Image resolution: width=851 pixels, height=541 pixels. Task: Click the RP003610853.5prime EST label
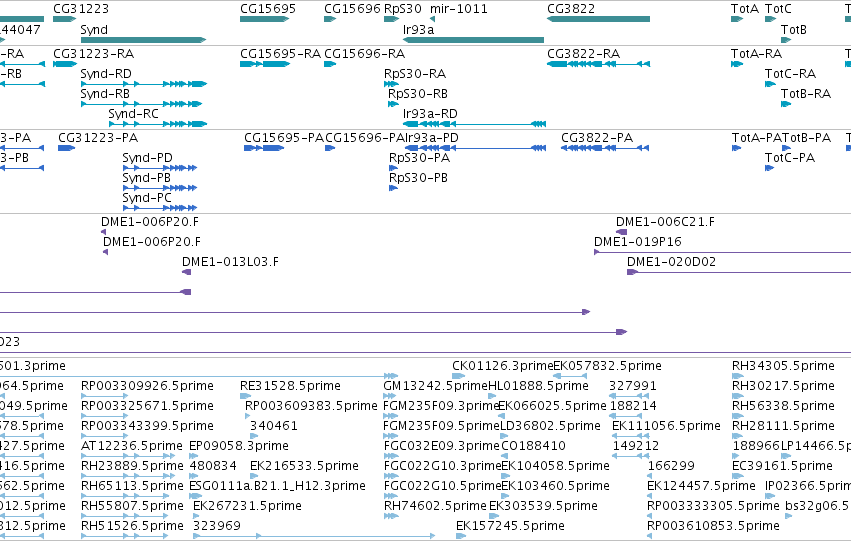point(713,526)
